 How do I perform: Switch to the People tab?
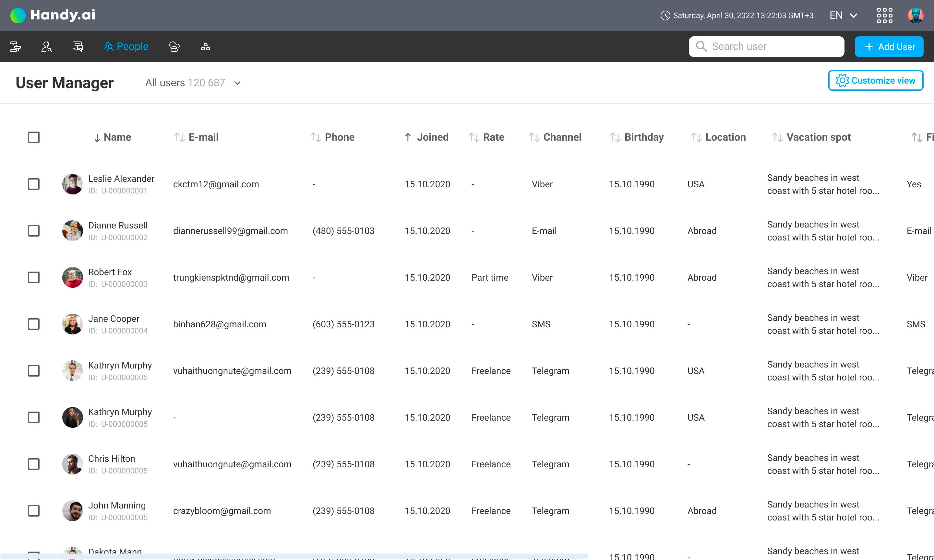tap(126, 46)
